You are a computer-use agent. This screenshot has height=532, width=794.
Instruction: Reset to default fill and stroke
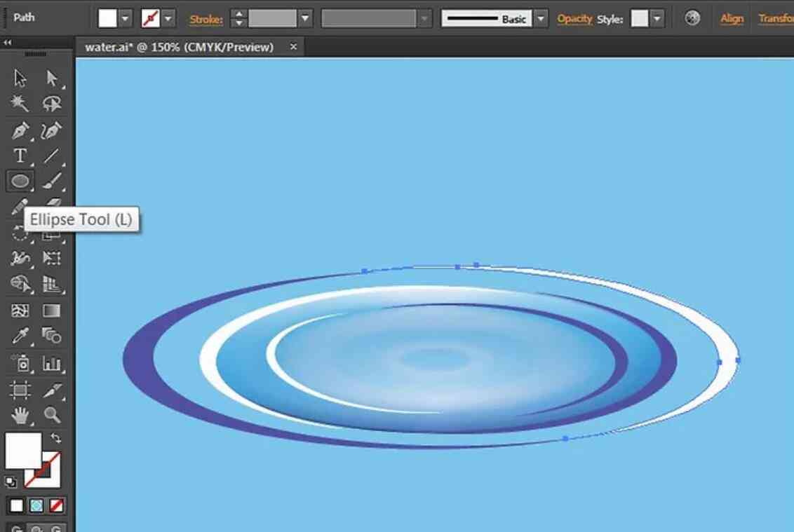coord(11,482)
